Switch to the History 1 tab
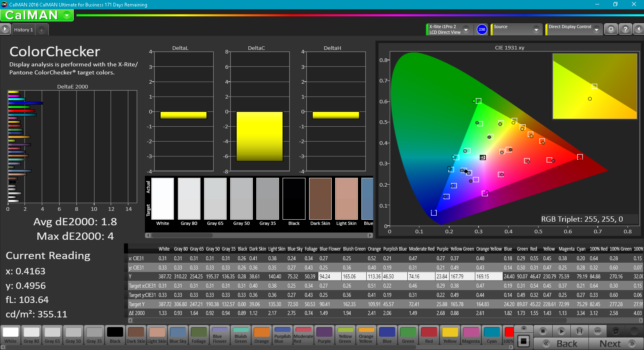This screenshot has height=350, width=644. [23, 30]
